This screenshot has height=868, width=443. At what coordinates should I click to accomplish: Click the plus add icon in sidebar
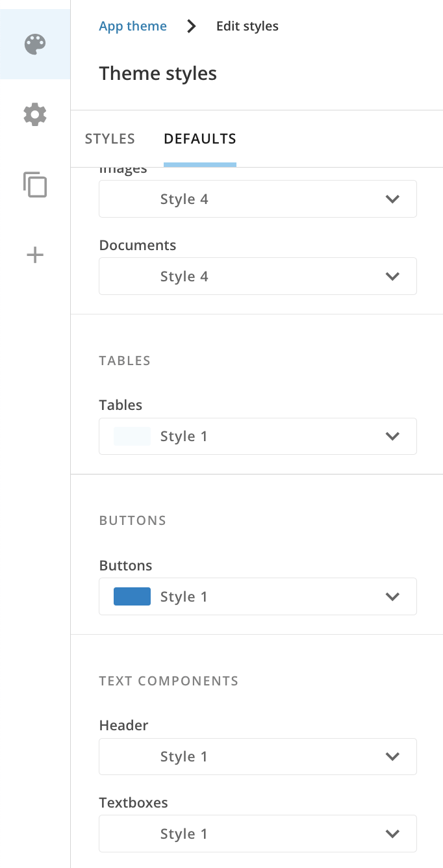[35, 255]
